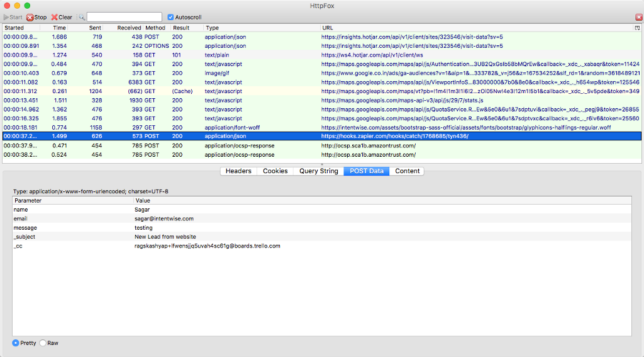This screenshot has width=644, height=357.
Task: Select the ViewportInfoService request row
Action: [322, 82]
